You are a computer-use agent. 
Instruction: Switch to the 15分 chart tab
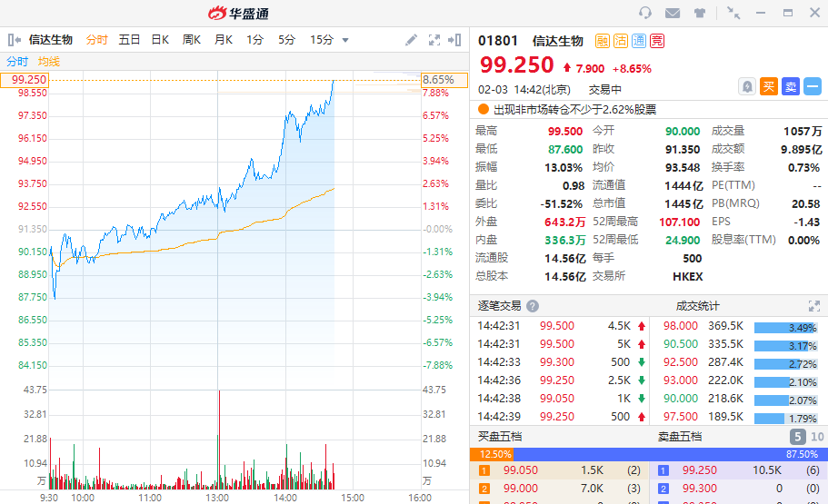[322, 40]
